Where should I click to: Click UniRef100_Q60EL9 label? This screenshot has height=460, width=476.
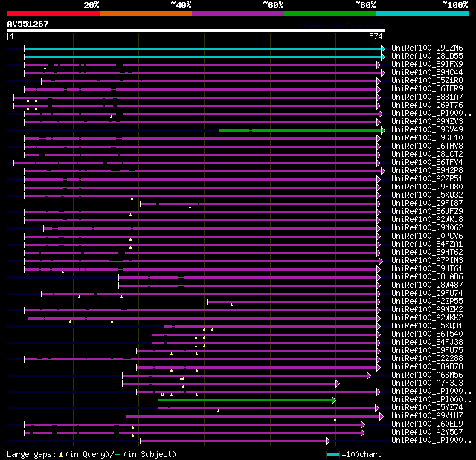coord(427,424)
